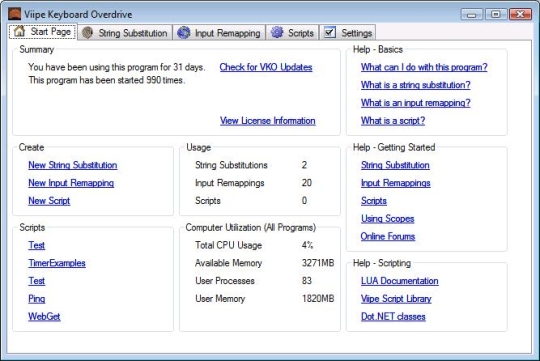Click the Viipe Keyboard Overdrive title bar icon

(14, 14)
